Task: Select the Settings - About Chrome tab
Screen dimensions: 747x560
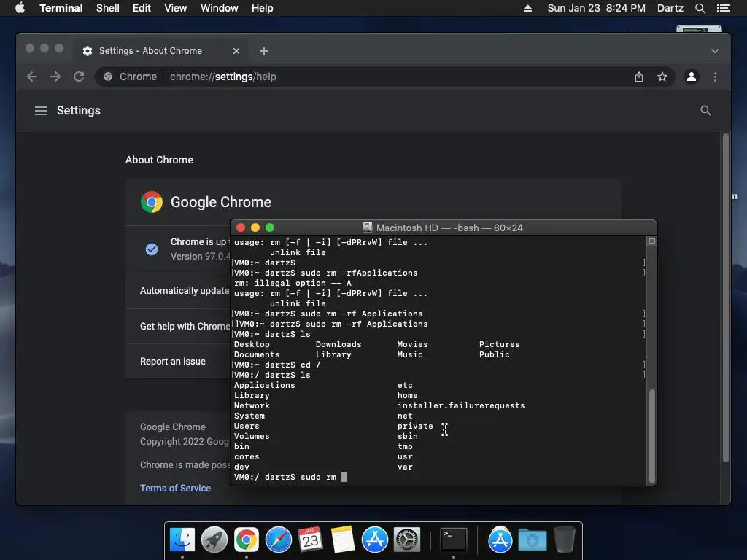Action: coord(160,51)
